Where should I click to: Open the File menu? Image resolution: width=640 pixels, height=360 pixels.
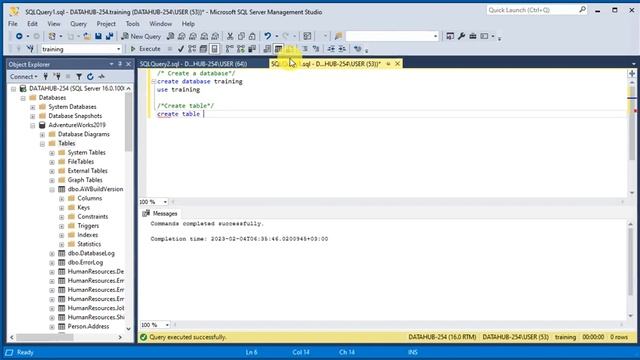[13, 24]
